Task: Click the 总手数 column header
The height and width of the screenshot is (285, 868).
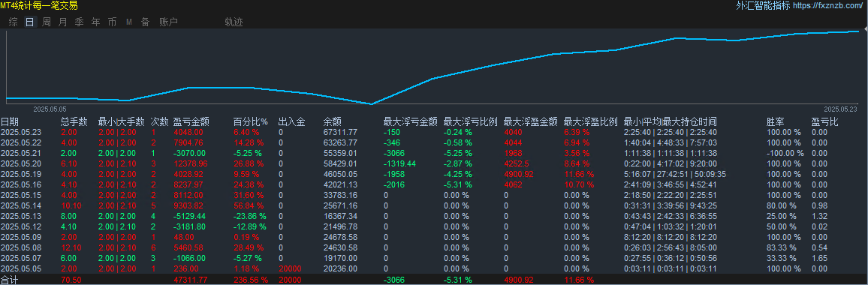Action: (x=74, y=121)
